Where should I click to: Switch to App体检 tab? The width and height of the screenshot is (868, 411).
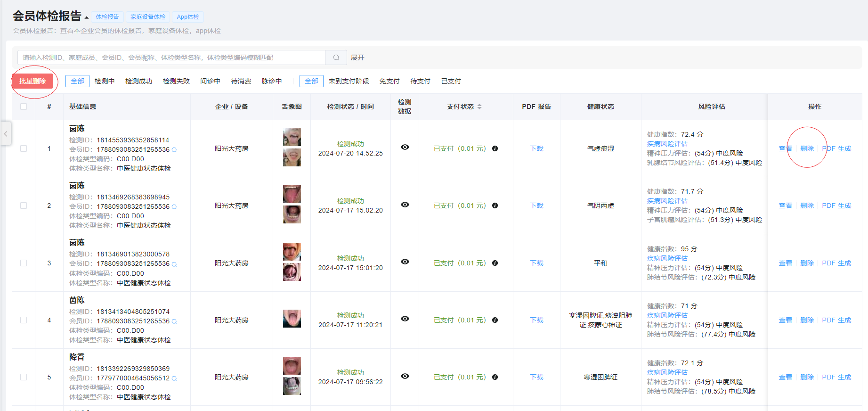(x=188, y=17)
